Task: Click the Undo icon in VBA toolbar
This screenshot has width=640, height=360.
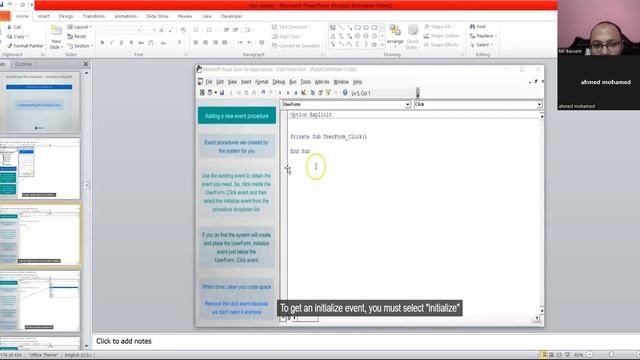Action: pyautogui.click(x=263, y=93)
